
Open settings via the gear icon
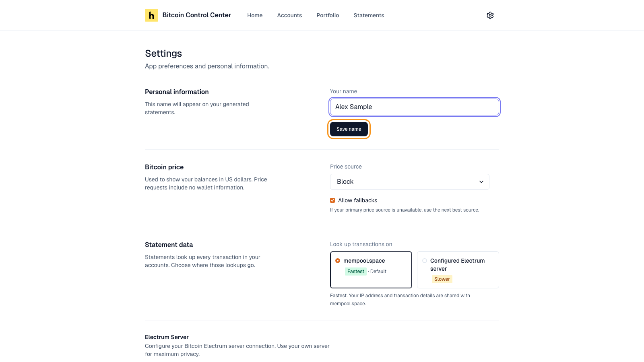(490, 15)
